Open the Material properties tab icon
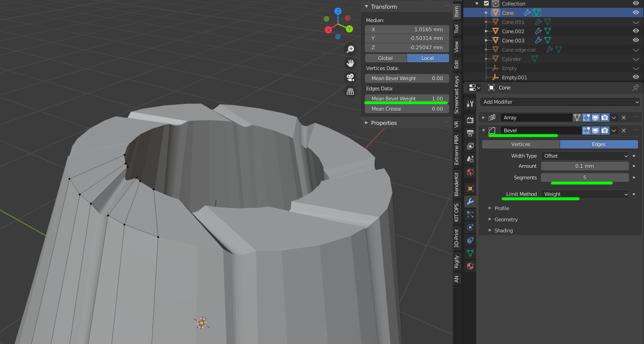Screen dimensions: 644x344 470,266
